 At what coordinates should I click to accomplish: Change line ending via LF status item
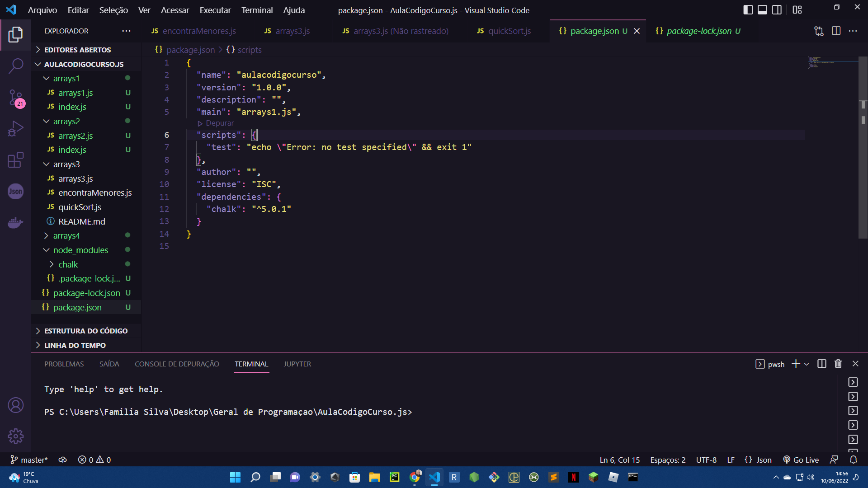click(x=731, y=460)
